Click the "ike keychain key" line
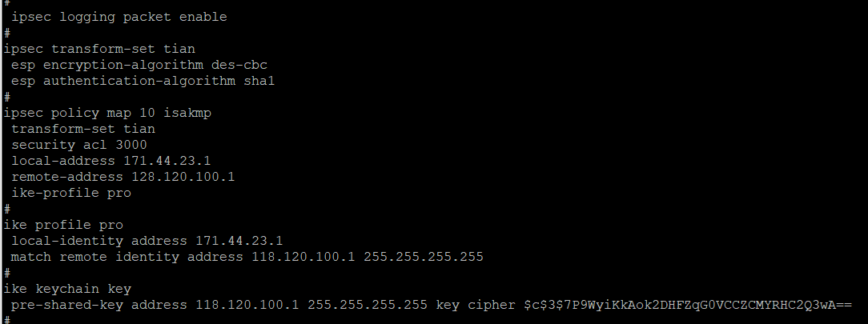 67,289
